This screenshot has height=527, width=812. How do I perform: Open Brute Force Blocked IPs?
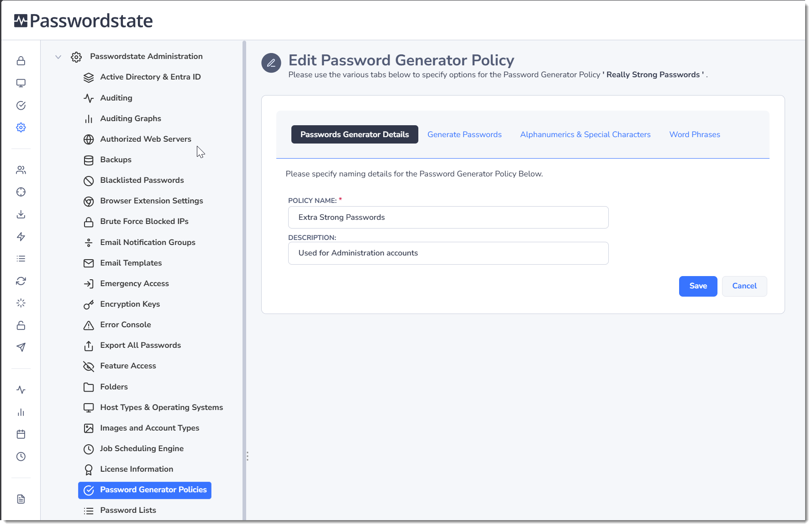[x=144, y=221]
